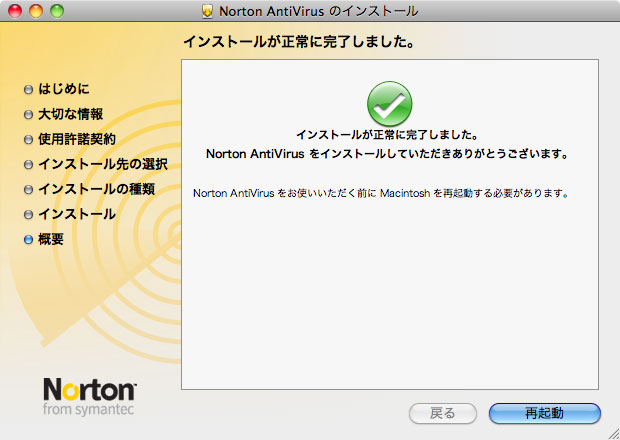Click the blue bullet next to 概要

pos(28,240)
